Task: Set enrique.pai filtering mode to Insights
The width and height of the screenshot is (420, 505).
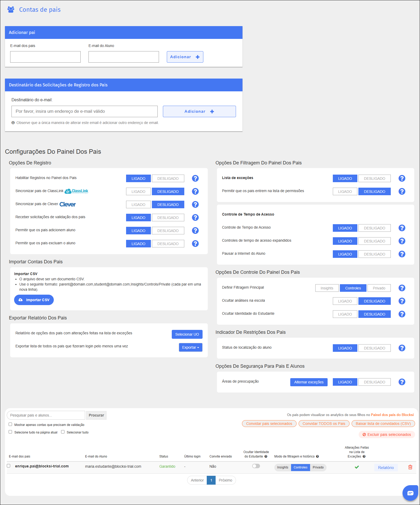Action: (x=283, y=467)
